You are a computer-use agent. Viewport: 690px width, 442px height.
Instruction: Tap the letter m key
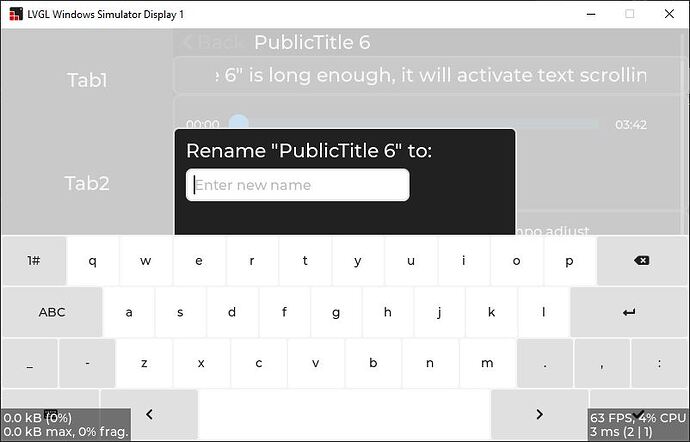click(487, 363)
